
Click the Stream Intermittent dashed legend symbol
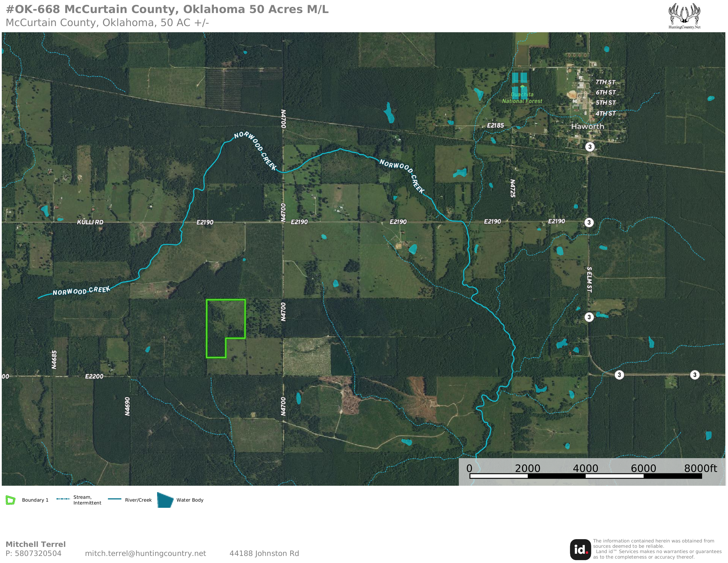(63, 499)
